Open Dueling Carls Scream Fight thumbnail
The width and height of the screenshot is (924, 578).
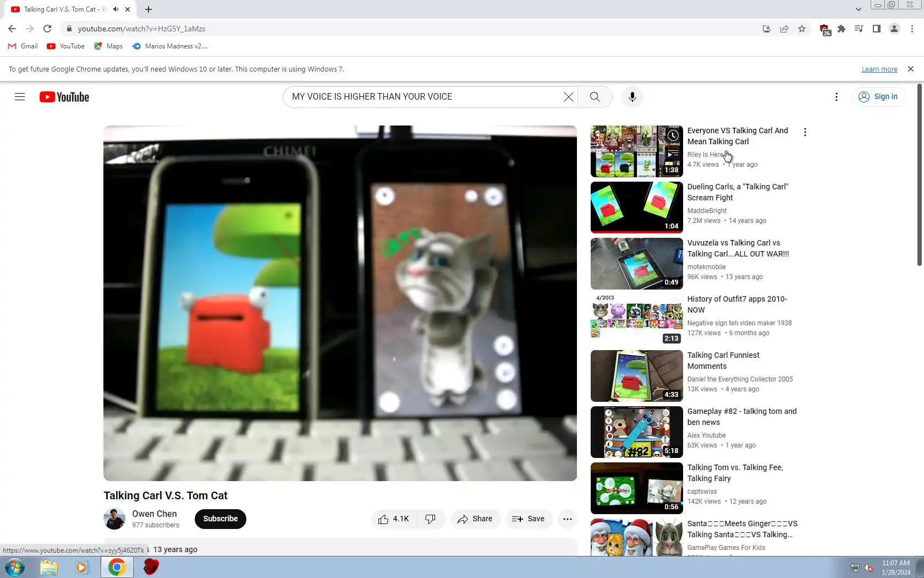point(637,208)
